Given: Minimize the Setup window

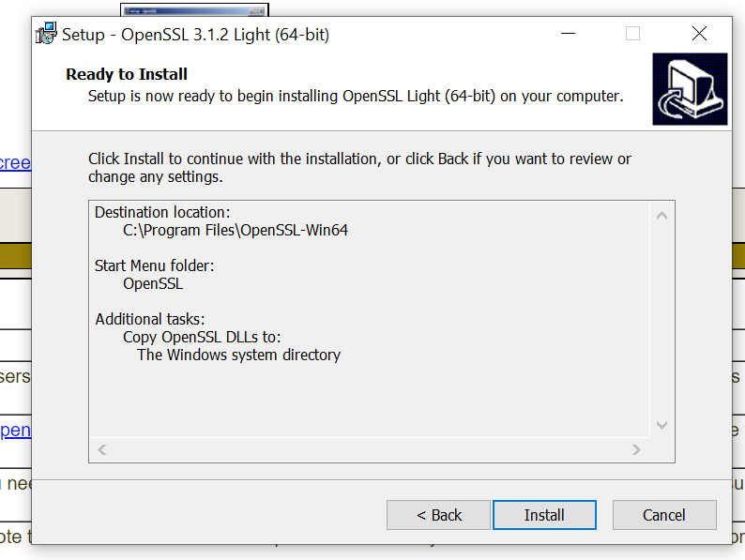Looking at the screenshot, I should tap(568, 34).
